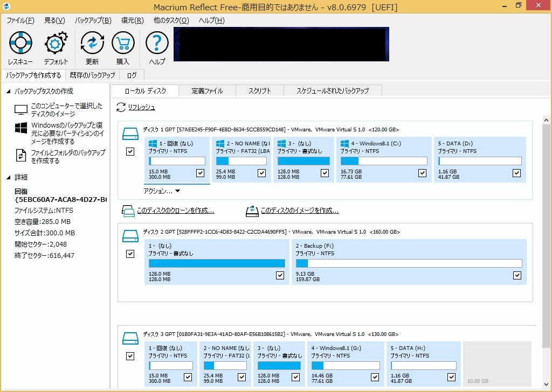552x392 pixels.
Task: Click Macrium app icon in title bar
Action: (6, 6)
